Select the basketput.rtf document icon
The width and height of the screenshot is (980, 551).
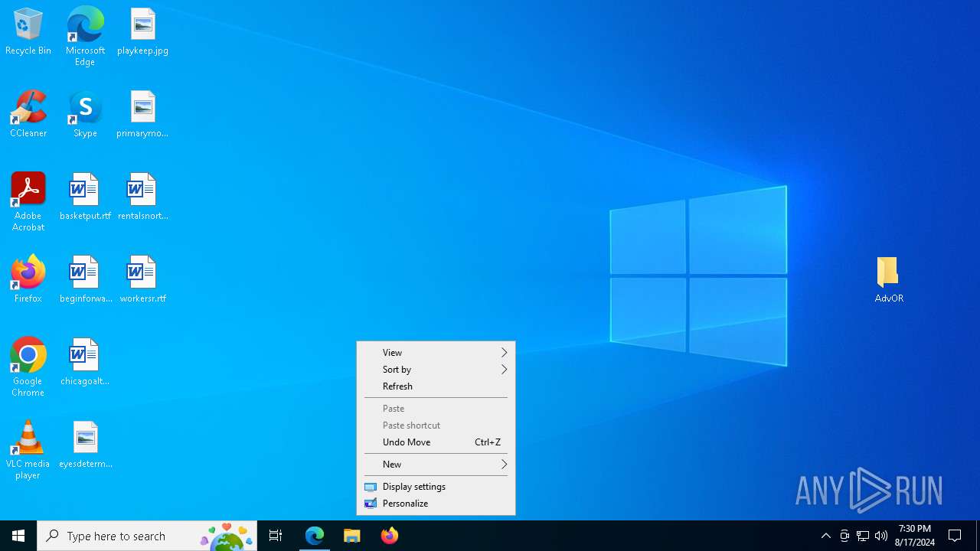(x=85, y=197)
